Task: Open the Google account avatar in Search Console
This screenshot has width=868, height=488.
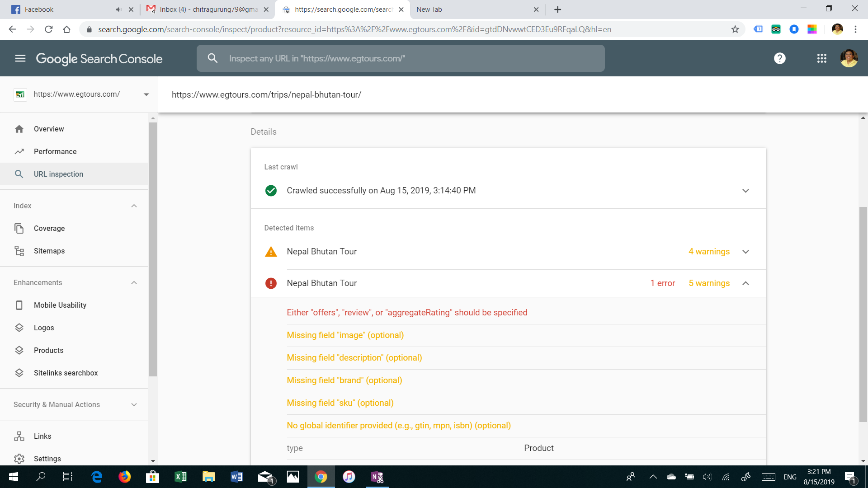Action: 849,58
